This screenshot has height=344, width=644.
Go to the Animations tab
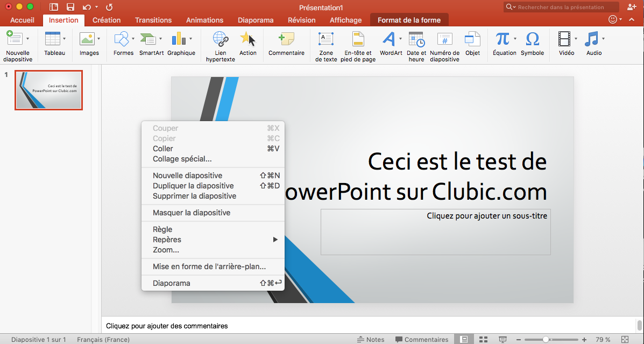[204, 20]
